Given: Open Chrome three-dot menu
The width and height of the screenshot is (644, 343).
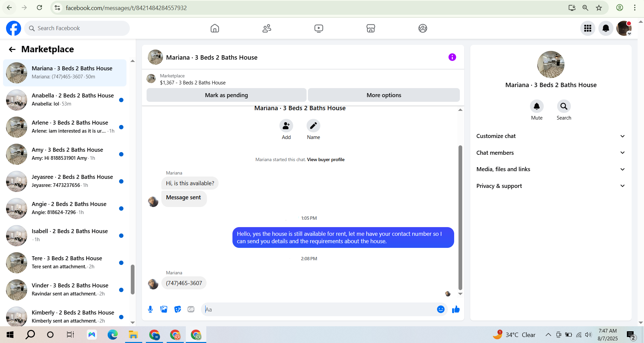Looking at the screenshot, I should (x=635, y=8).
